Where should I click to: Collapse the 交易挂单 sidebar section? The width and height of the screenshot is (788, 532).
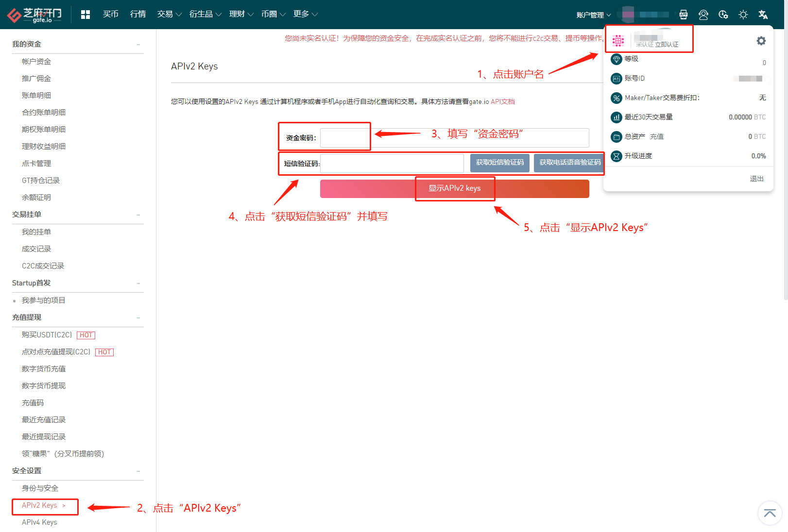point(138,215)
